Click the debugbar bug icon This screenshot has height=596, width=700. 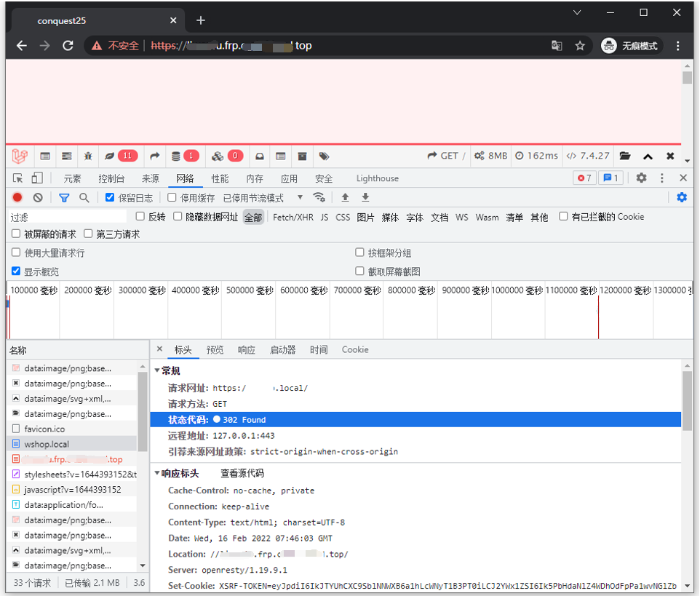[x=88, y=156]
